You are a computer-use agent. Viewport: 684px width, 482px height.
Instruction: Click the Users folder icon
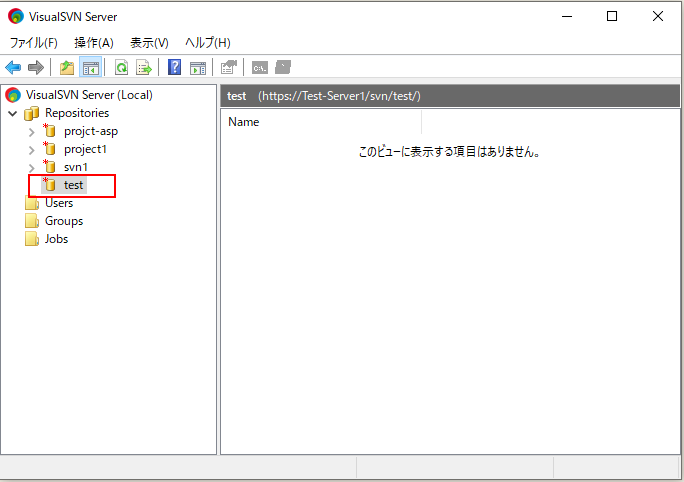click(x=32, y=203)
